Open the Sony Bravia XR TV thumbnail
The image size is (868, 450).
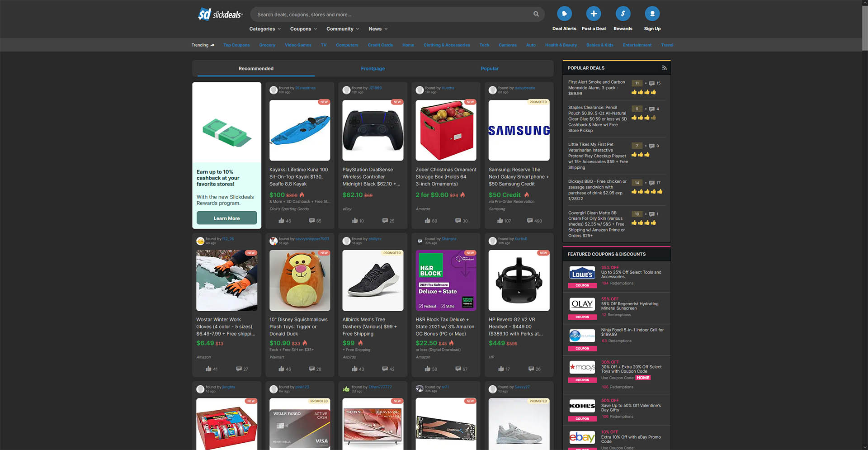point(373,424)
